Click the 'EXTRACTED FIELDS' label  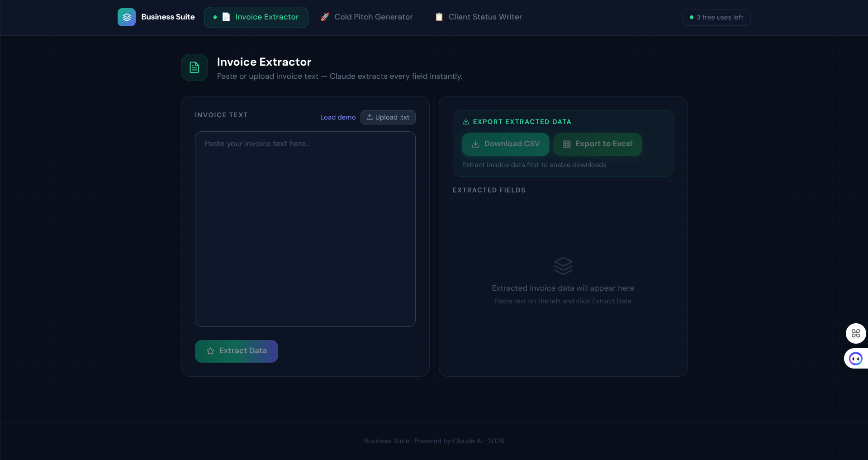pos(489,190)
